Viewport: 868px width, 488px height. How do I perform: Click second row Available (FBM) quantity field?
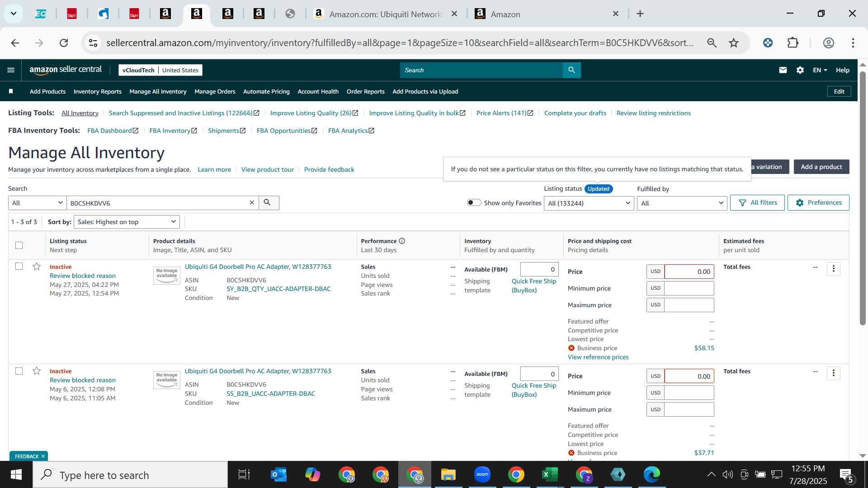(x=539, y=374)
